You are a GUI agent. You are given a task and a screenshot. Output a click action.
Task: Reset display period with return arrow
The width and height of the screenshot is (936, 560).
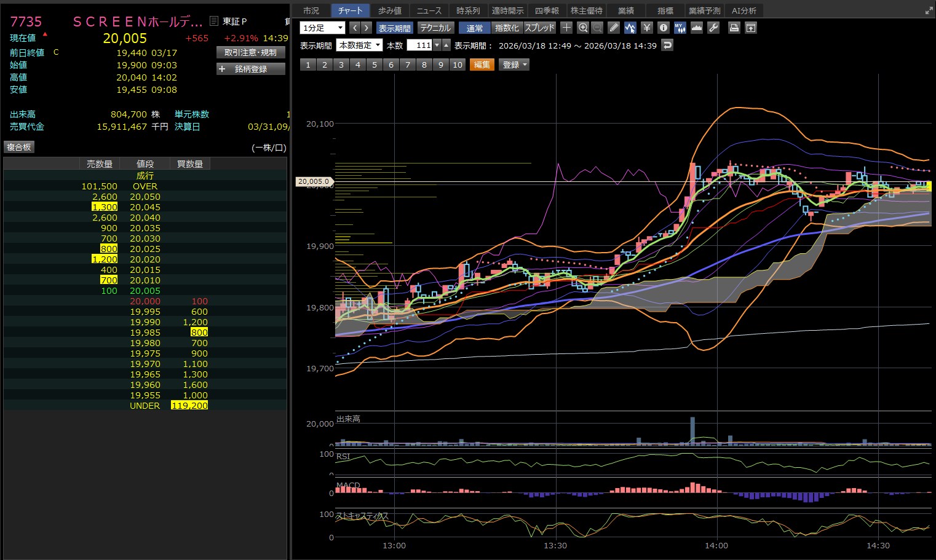click(x=667, y=45)
